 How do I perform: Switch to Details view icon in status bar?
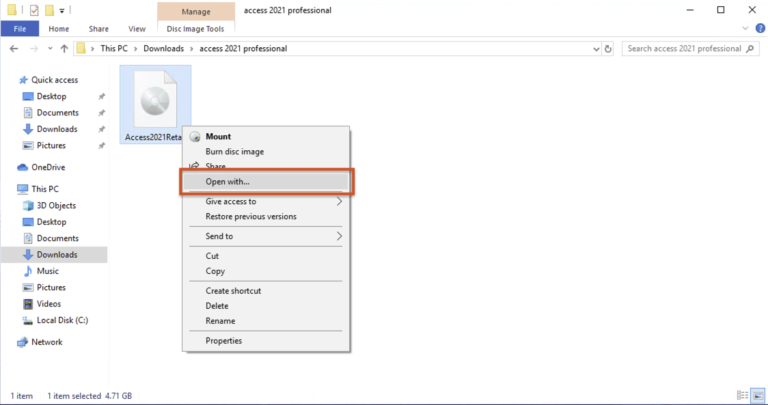tap(743, 395)
